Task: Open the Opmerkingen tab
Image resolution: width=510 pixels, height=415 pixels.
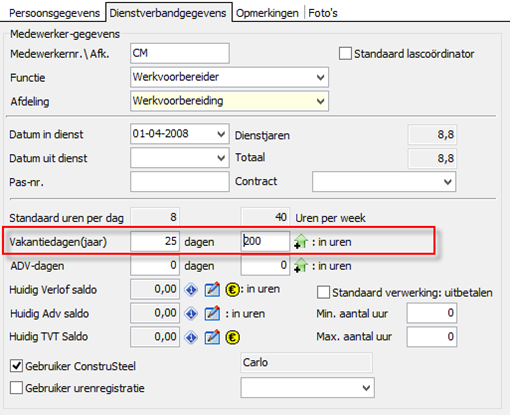Action: pyautogui.click(x=267, y=13)
